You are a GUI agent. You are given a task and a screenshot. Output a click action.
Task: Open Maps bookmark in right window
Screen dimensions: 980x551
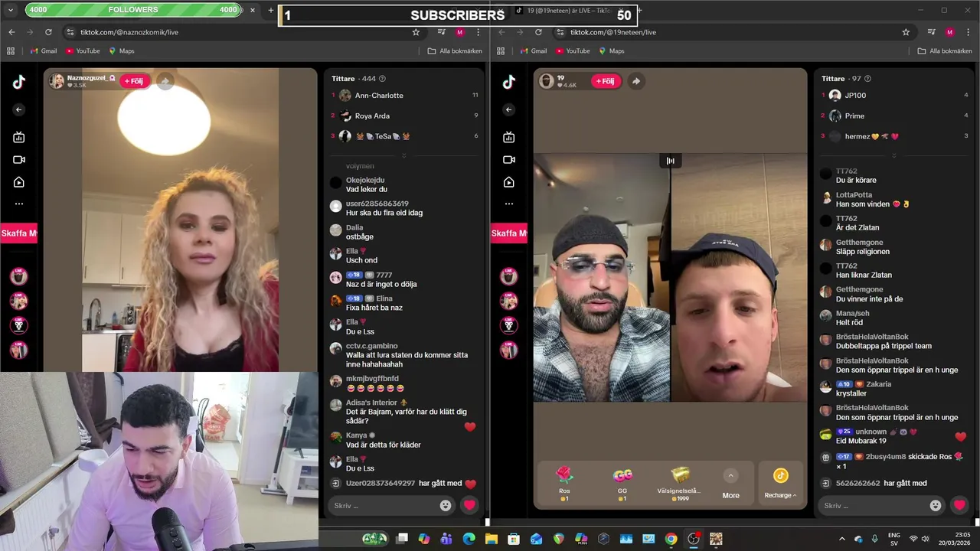coord(611,51)
